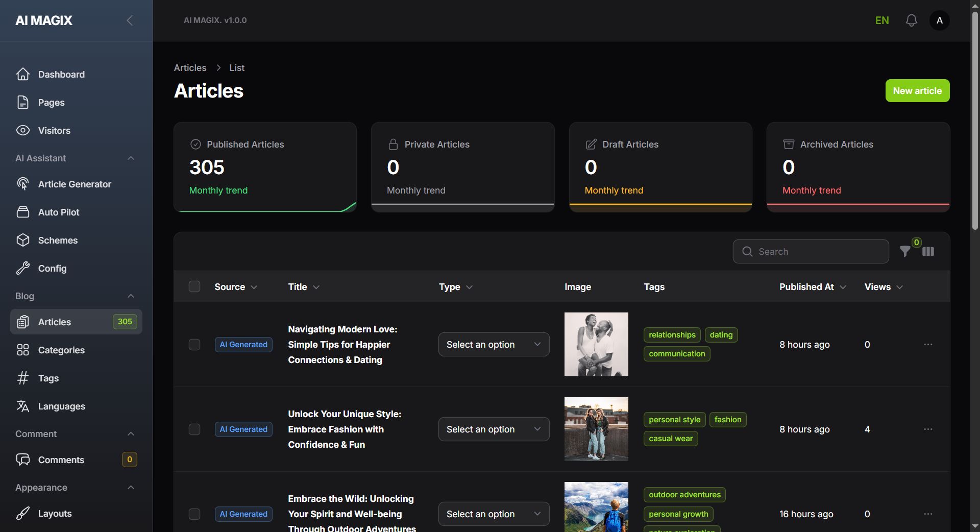Collapse the sidebar with the arrow icon
The width and height of the screenshot is (980, 532).
(x=130, y=20)
